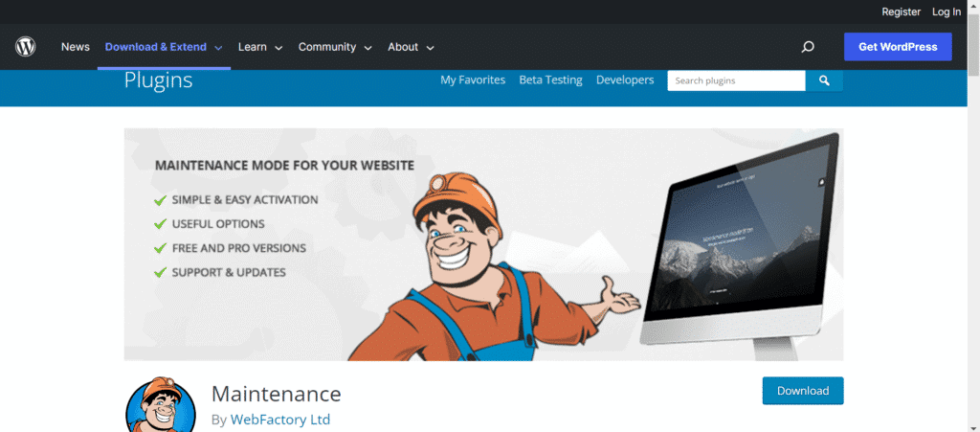
Task: Click the Log In link
Action: (947, 11)
